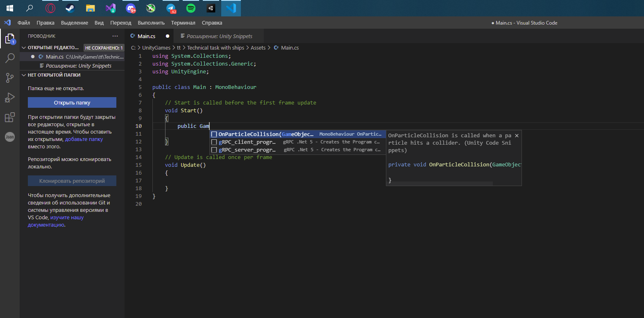
Task: Open the Extensions view
Action: [x=10, y=117]
